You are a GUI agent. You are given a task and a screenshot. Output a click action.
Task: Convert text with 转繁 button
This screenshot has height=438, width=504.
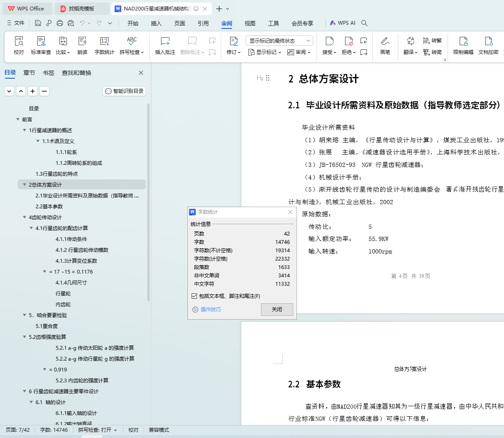[x=432, y=41]
